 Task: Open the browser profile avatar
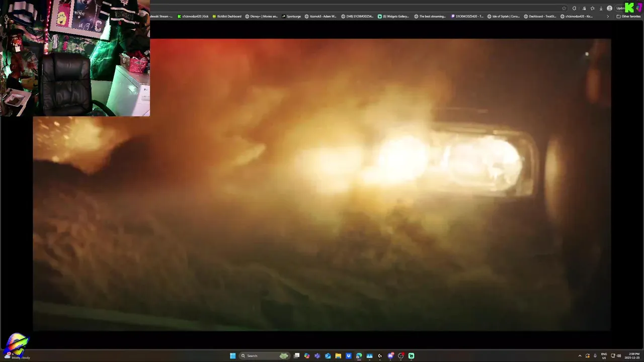click(x=609, y=8)
